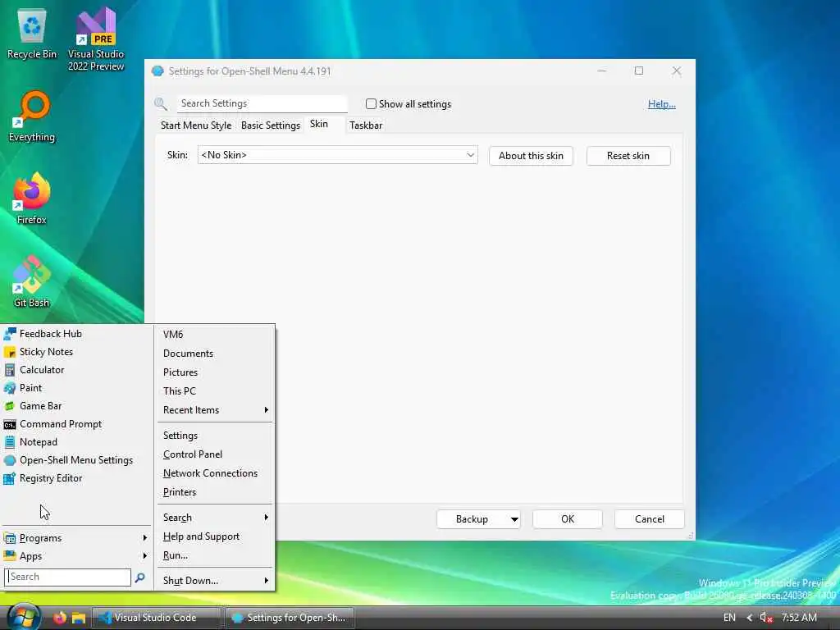Open the Help... link
The image size is (840, 630).
pos(662,104)
